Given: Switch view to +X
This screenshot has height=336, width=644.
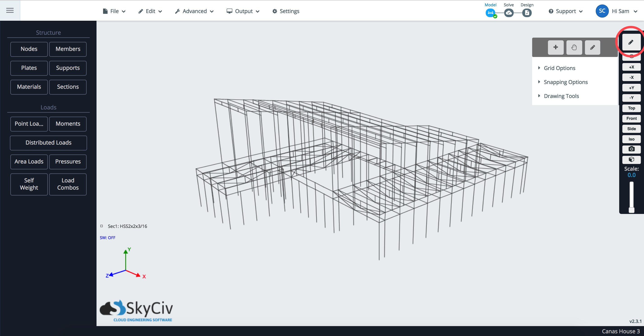Looking at the screenshot, I should click(632, 67).
